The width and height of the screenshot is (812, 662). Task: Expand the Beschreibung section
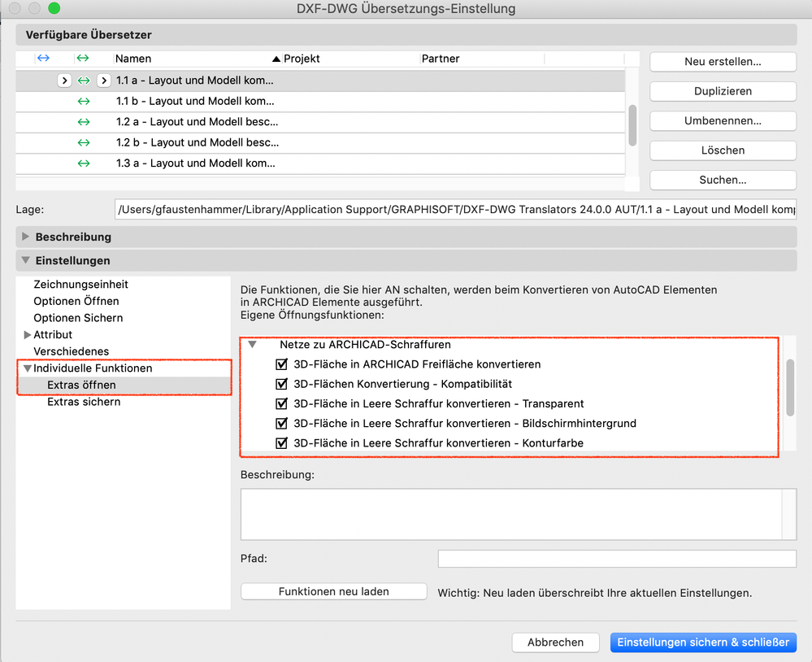point(25,236)
